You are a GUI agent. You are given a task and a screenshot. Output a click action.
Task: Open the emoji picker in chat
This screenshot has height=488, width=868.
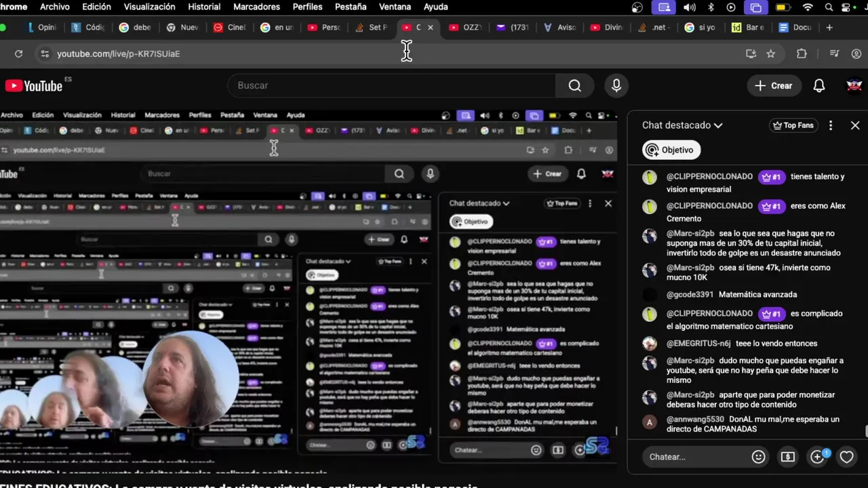coord(758,457)
